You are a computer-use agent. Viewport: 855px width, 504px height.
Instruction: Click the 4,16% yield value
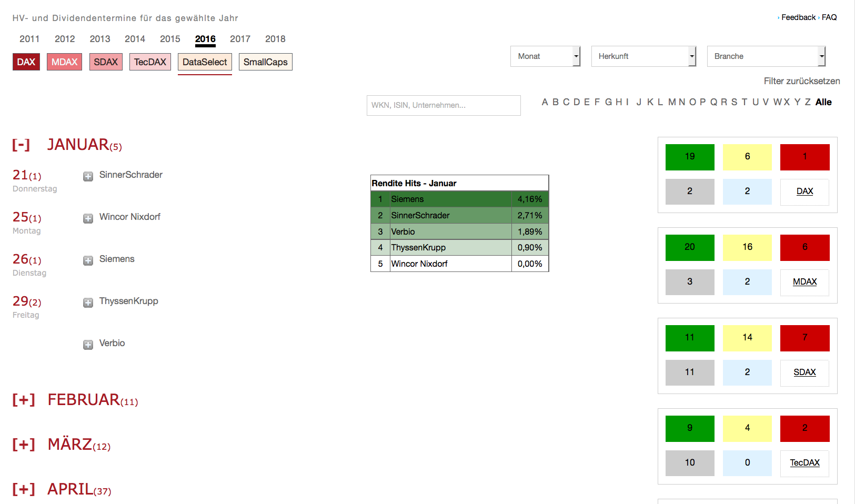tap(530, 199)
